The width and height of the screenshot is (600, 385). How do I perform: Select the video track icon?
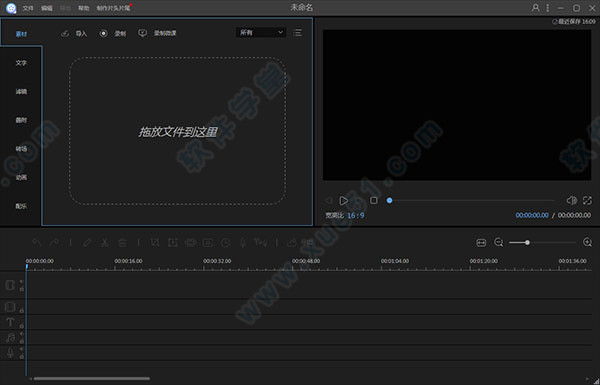(10, 285)
